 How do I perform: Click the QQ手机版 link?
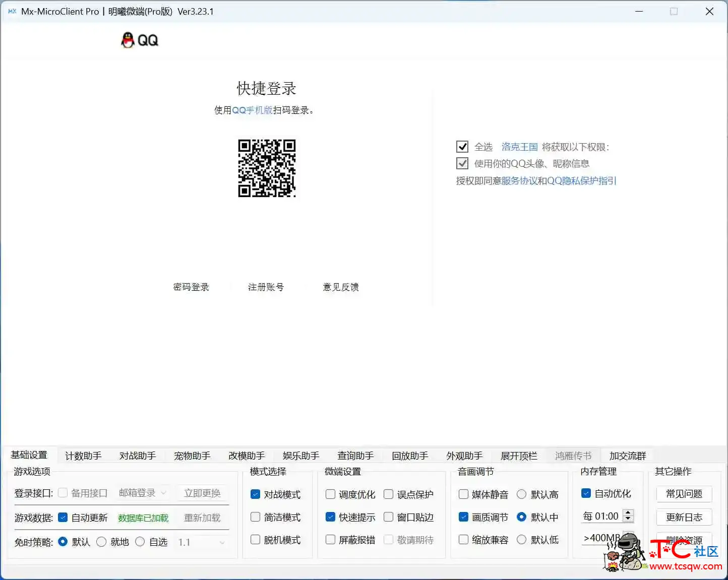[252, 110]
